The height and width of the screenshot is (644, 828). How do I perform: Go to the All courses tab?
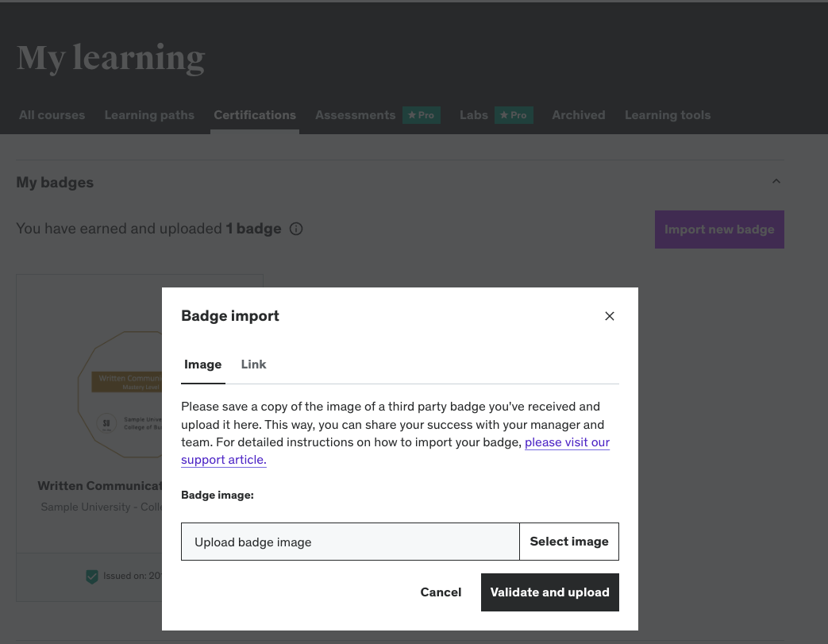[52, 115]
